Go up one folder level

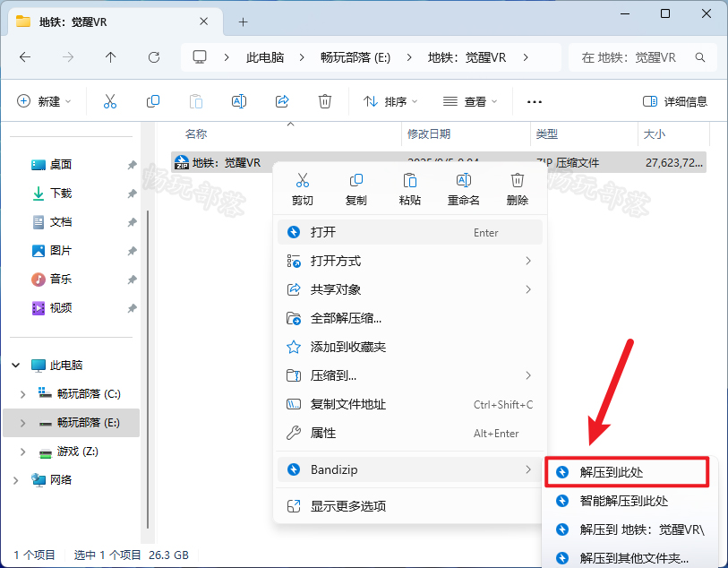coord(110,57)
